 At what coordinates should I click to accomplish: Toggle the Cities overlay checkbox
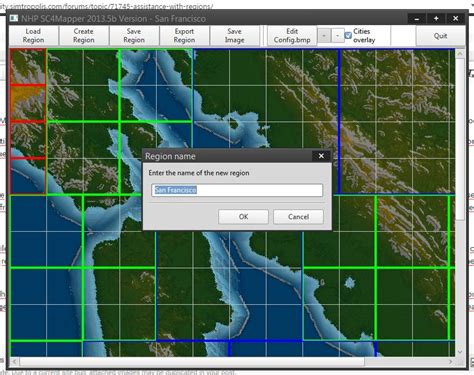pos(348,35)
